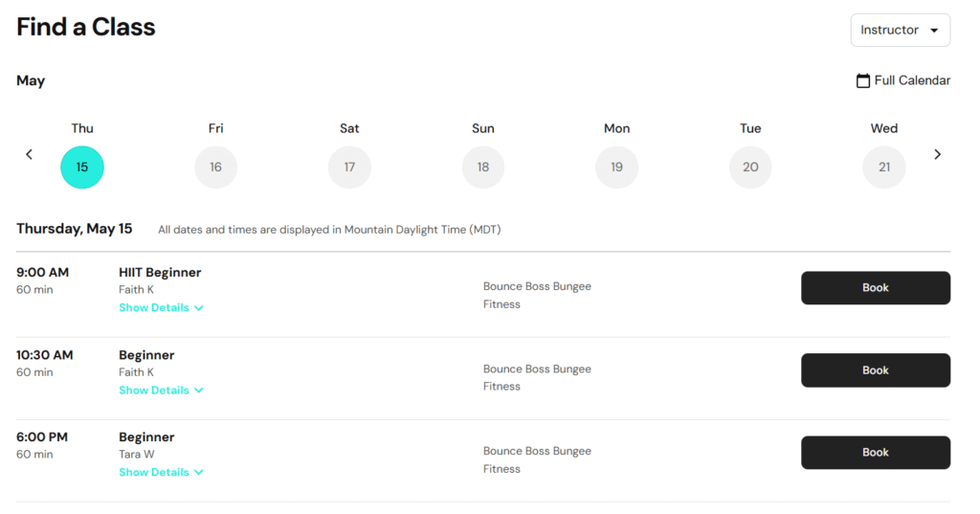This screenshot has height=514, width=980.
Task: Pick Tuesday 20 date
Action: (x=750, y=167)
